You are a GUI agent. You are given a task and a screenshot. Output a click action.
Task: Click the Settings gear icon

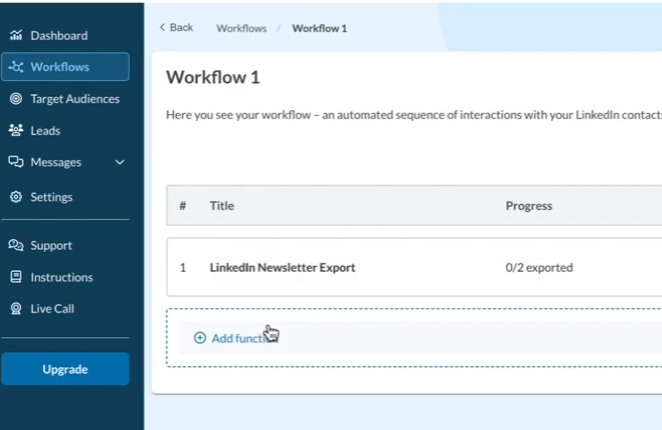click(16, 197)
